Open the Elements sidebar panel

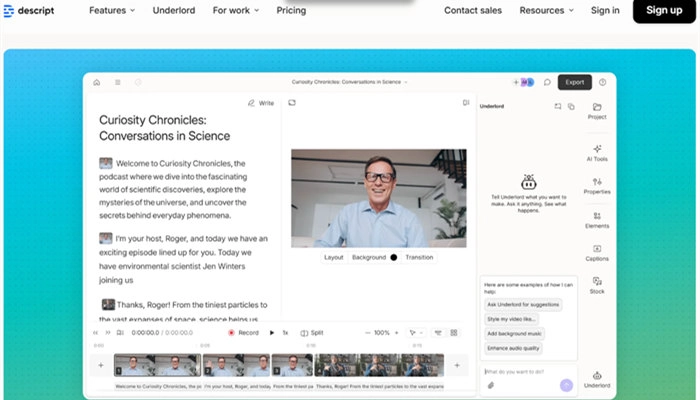[597, 219]
